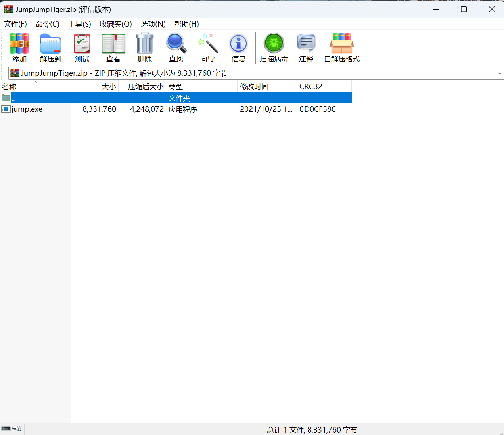Open the 命令(C) menu
The width and height of the screenshot is (504, 435).
(x=48, y=24)
